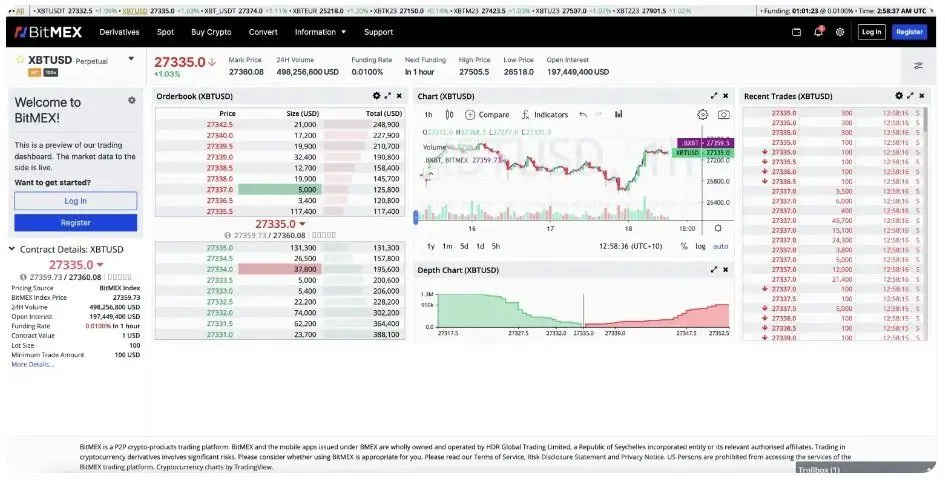945x487 pixels.
Task: Set chart range to 1y
Action: (x=431, y=246)
